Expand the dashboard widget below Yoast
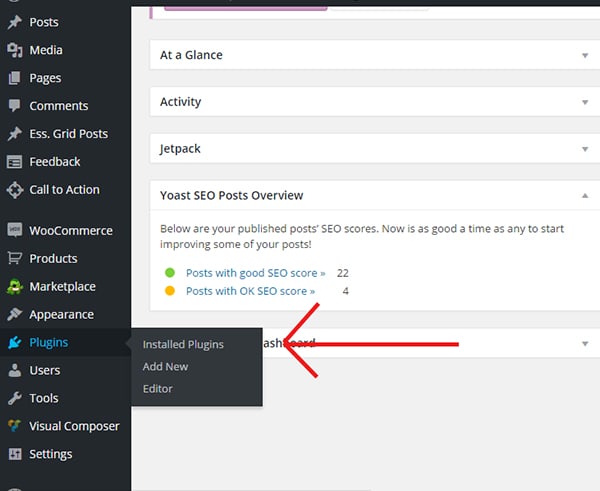This screenshot has width=600, height=491. tap(585, 344)
